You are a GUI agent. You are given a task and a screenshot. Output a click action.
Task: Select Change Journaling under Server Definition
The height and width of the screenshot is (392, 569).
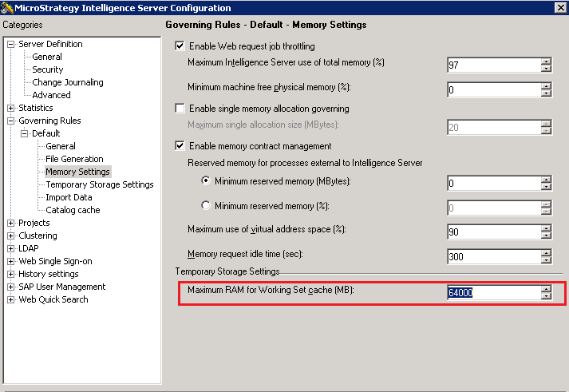[x=67, y=82]
